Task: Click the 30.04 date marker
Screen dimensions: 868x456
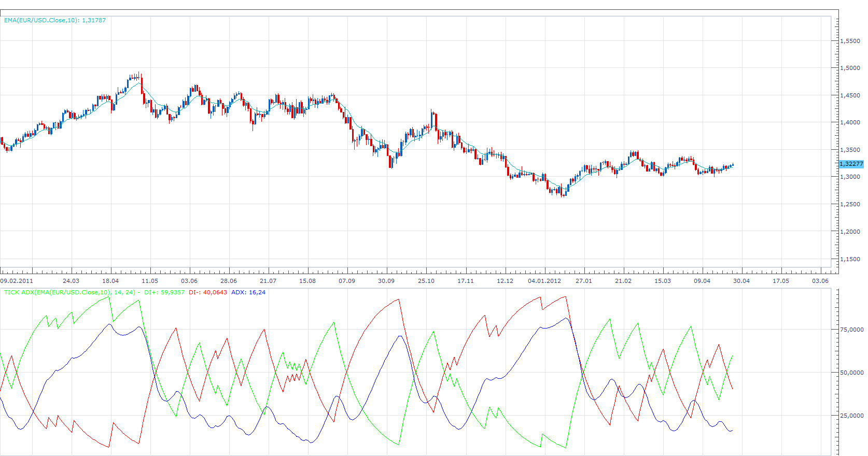Action: [x=741, y=281]
